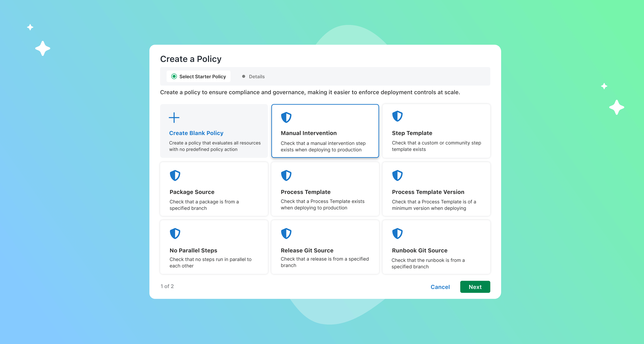
Task: Open Create Blank Policy
Action: click(x=214, y=131)
